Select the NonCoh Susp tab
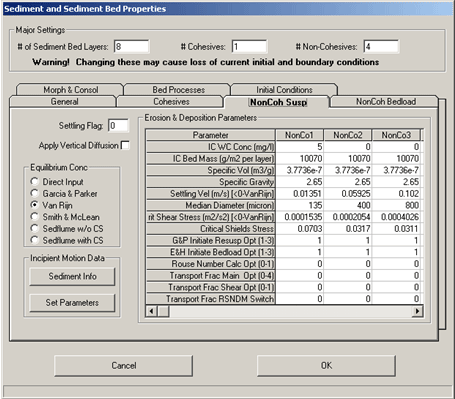The height and width of the screenshot is (399, 455). [x=278, y=102]
